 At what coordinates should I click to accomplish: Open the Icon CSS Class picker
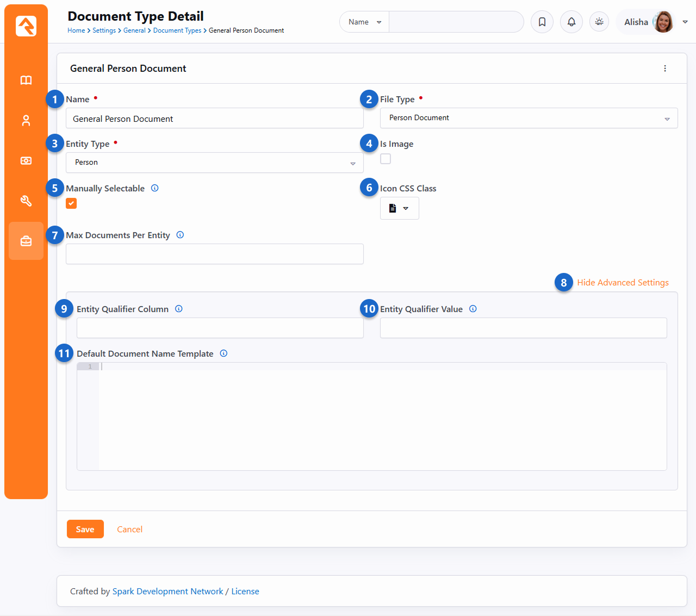click(399, 208)
